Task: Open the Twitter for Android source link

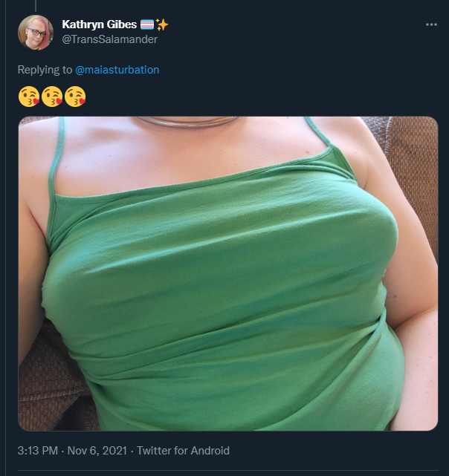Action: coord(183,451)
